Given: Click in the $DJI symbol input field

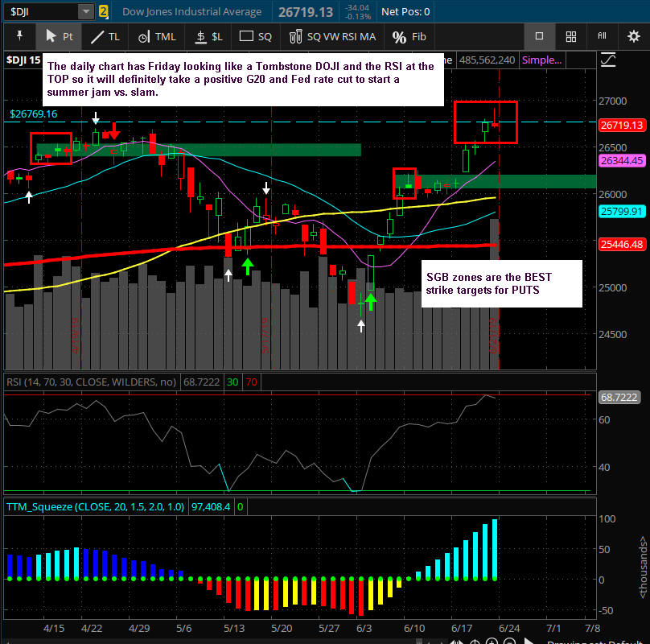Looking at the screenshot, I should pos(40,11).
